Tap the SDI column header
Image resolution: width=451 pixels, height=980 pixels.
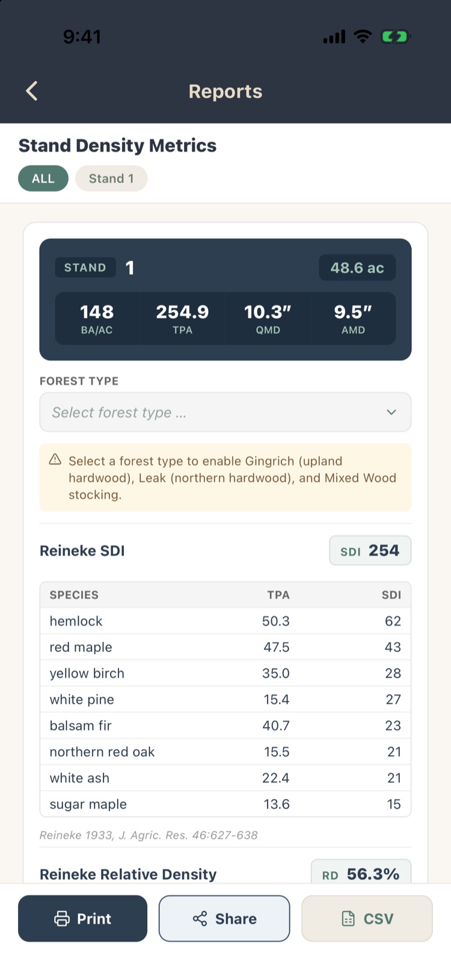(391, 595)
